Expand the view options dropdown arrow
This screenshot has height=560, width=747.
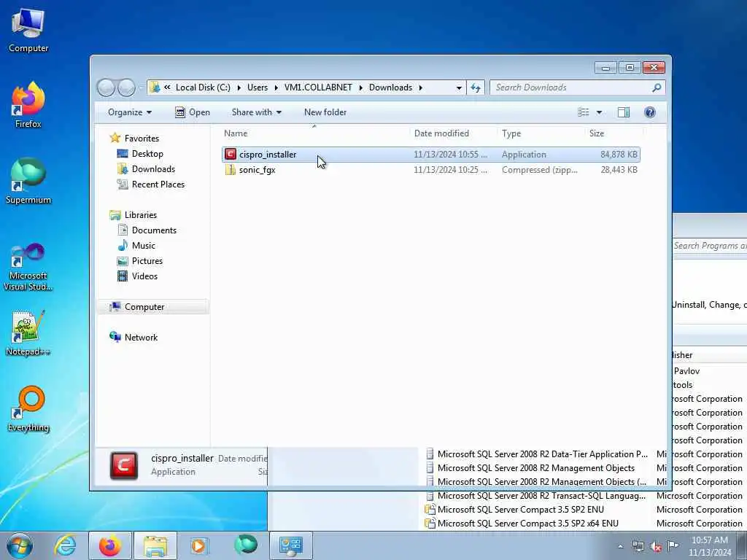(599, 112)
